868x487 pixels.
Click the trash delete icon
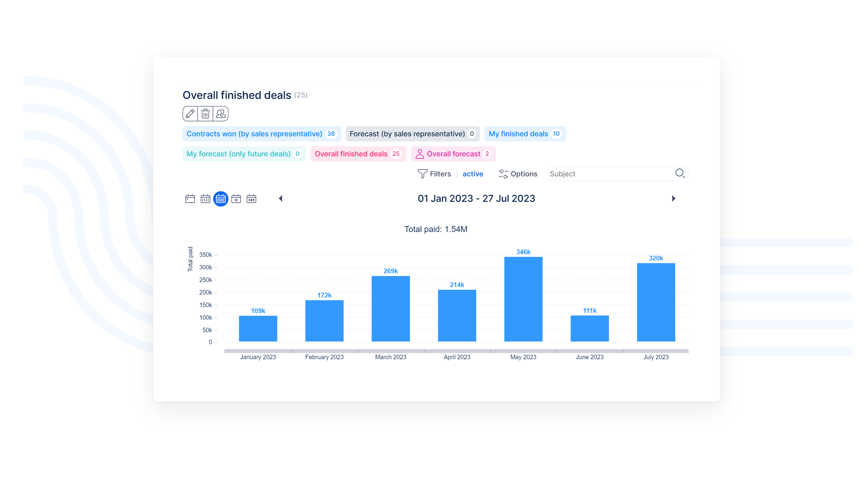pos(205,114)
